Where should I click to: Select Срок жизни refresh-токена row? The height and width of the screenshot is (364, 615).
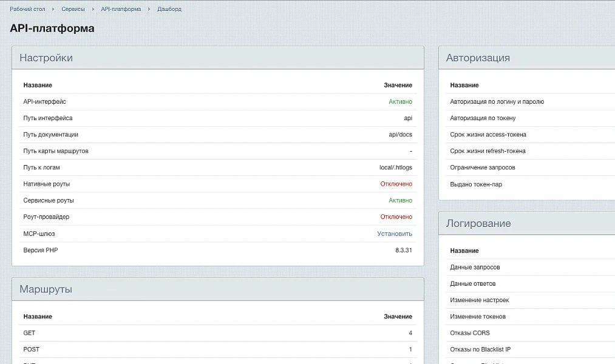[530, 151]
